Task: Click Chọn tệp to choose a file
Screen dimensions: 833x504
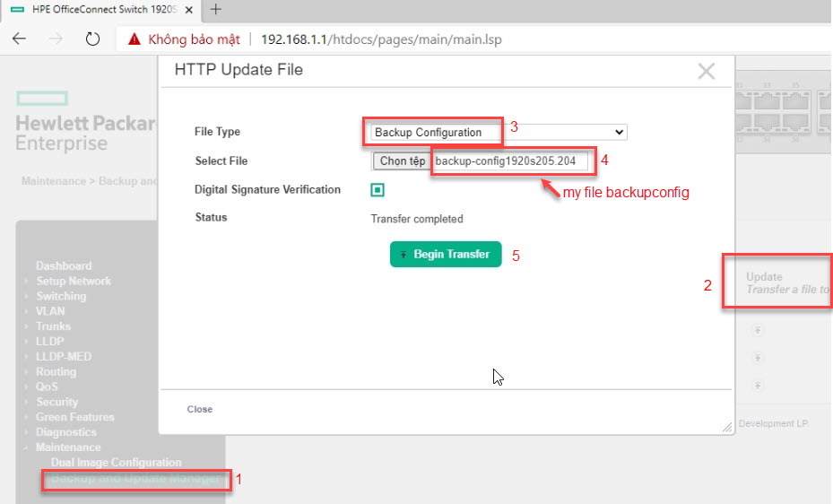Action: tap(402, 161)
